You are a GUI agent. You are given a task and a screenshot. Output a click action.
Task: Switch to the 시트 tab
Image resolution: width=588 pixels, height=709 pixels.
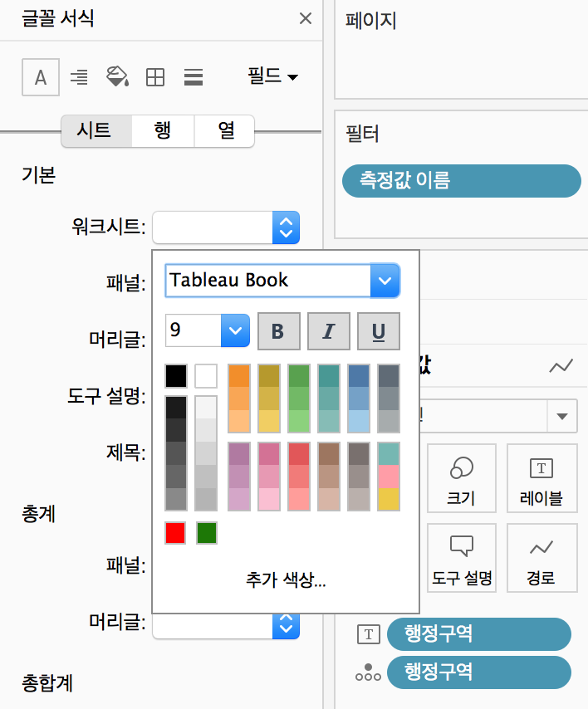tap(96, 131)
